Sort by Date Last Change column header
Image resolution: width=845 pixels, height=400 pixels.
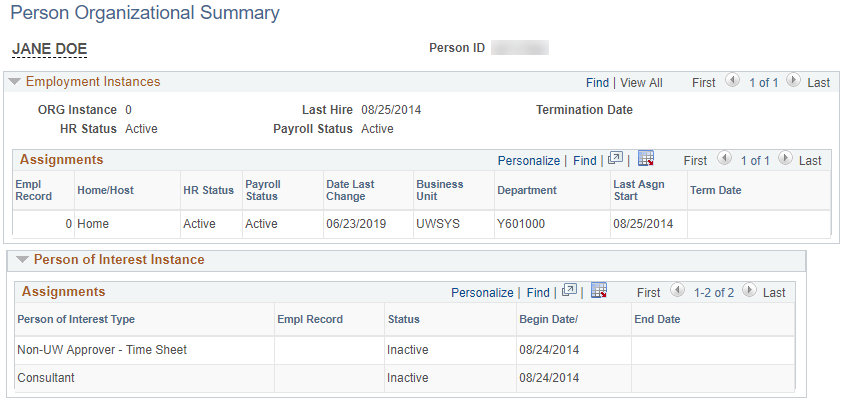coord(350,190)
